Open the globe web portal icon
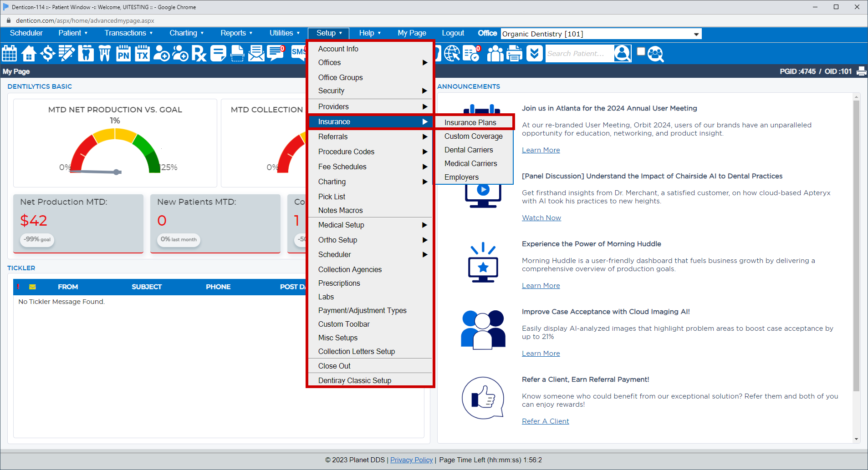The width and height of the screenshot is (868, 470). tap(452, 53)
